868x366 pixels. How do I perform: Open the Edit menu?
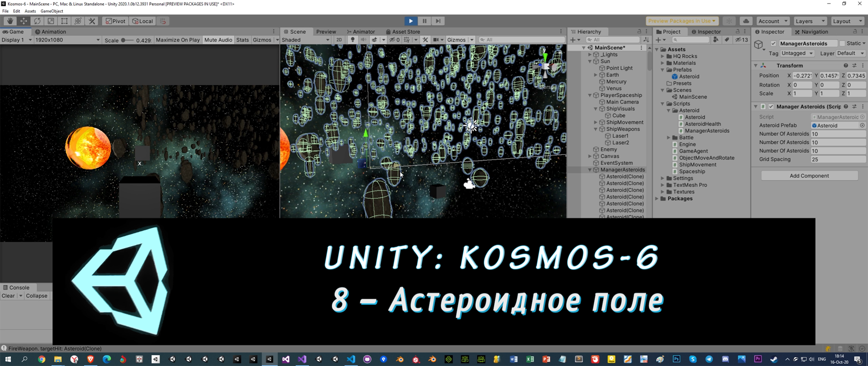point(17,11)
